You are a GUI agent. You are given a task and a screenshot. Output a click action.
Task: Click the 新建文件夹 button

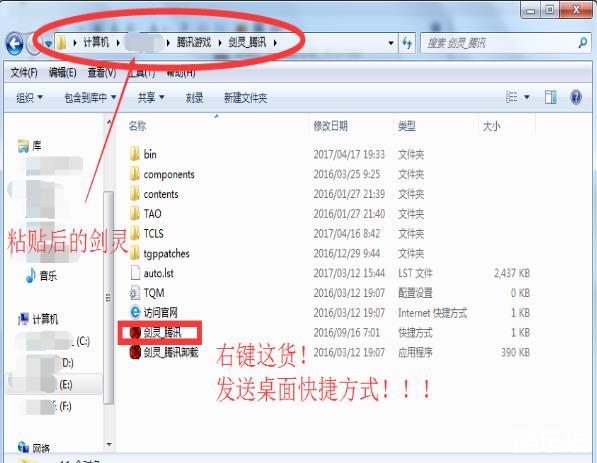click(x=245, y=98)
